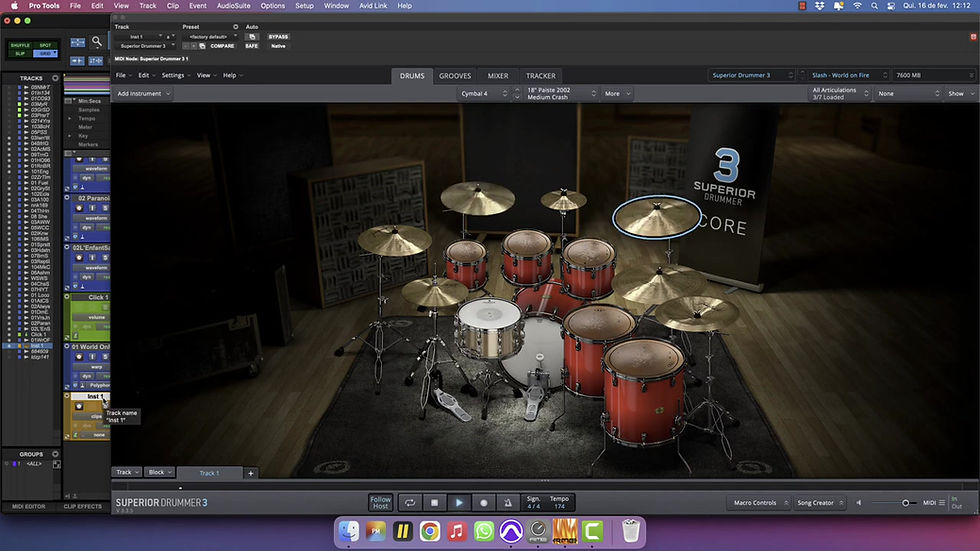Enable SPOT edit mode

(x=45, y=45)
